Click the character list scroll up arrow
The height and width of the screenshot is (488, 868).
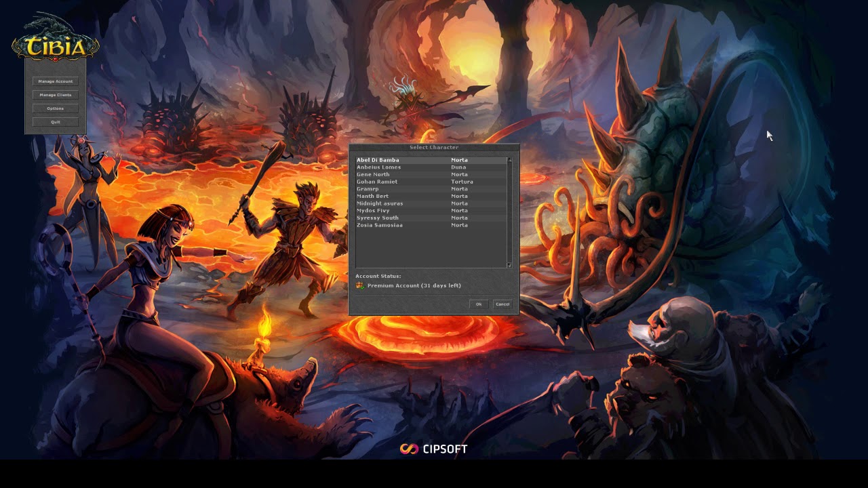(x=510, y=160)
